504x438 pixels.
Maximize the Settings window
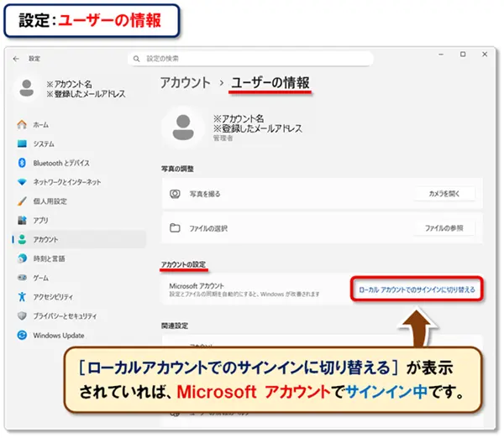[463, 55]
